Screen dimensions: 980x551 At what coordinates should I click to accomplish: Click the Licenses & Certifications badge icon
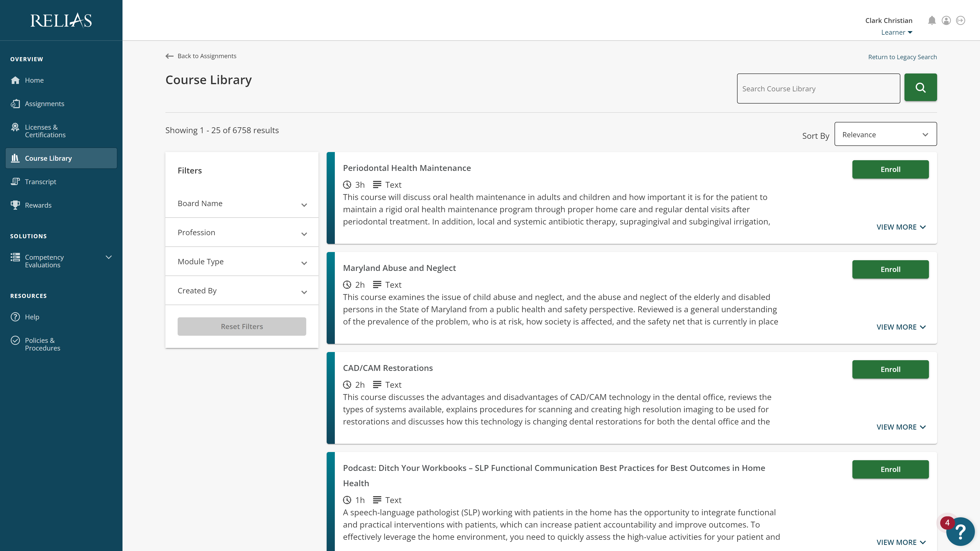coord(15,127)
